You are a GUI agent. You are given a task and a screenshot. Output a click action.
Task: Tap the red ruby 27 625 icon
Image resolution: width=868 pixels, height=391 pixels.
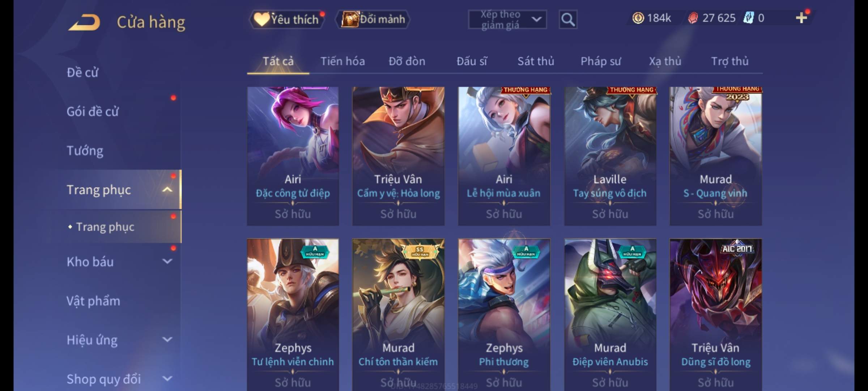(693, 18)
